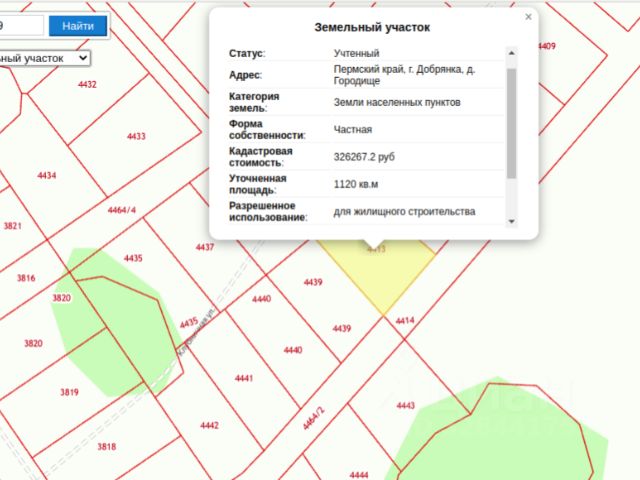The height and width of the screenshot is (480, 640).
Task: Select parcel 4409 on map
Action: (x=547, y=46)
